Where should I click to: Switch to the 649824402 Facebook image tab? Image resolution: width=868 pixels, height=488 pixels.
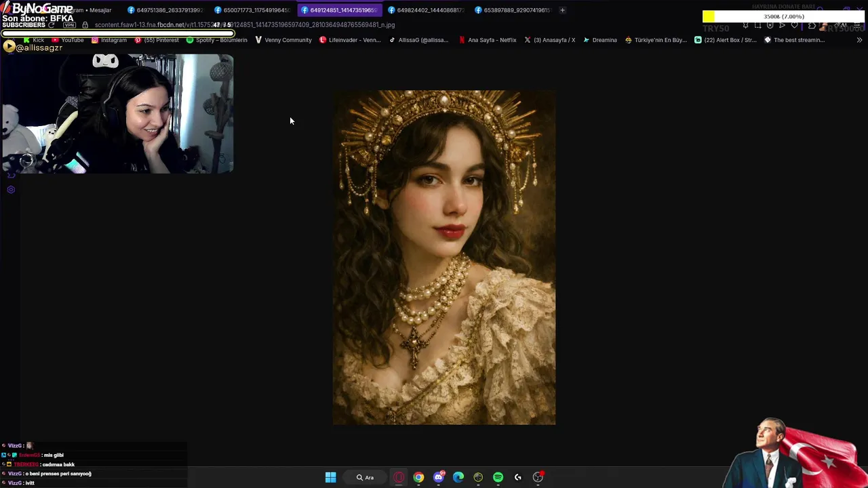(426, 10)
